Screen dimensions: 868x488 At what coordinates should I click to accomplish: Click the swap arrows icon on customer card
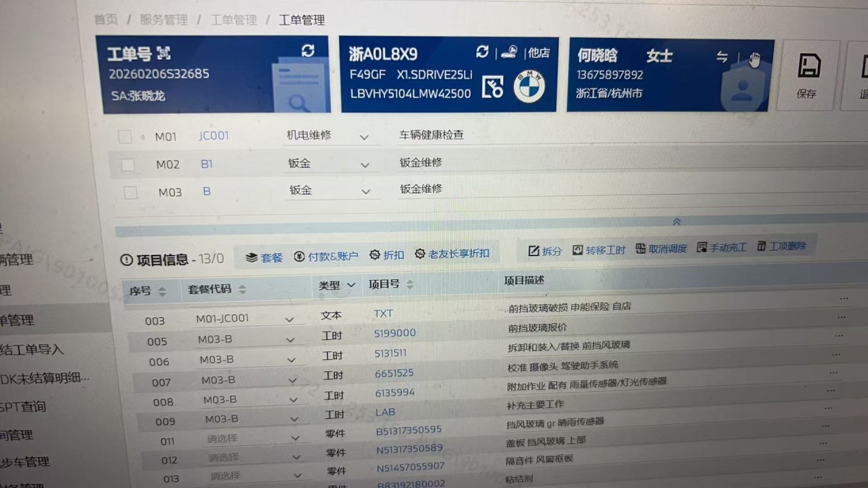722,57
